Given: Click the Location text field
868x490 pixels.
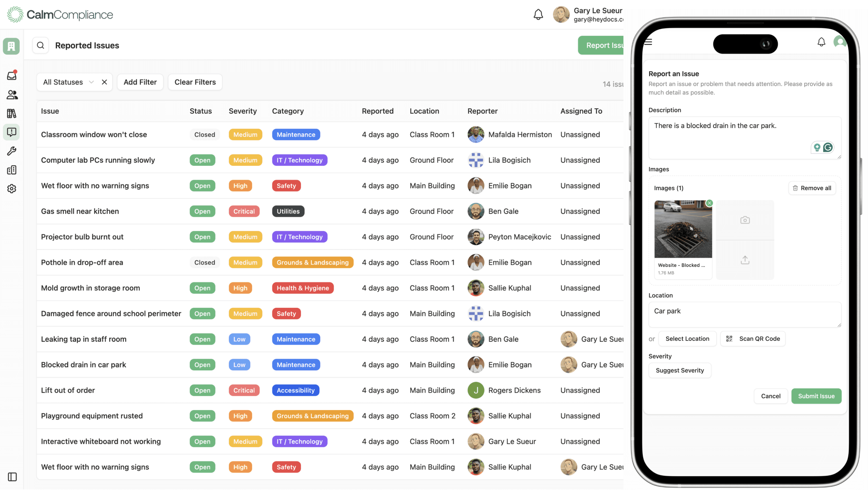Looking at the screenshot, I should tap(745, 314).
